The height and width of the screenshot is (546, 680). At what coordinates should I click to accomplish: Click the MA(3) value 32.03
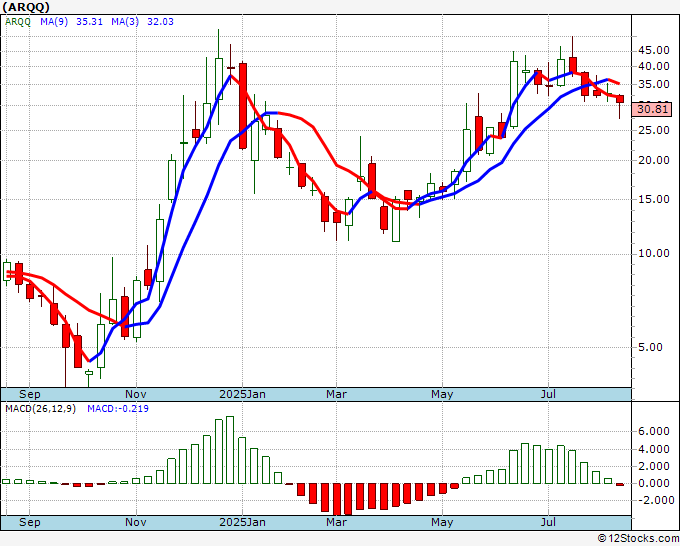click(160, 22)
